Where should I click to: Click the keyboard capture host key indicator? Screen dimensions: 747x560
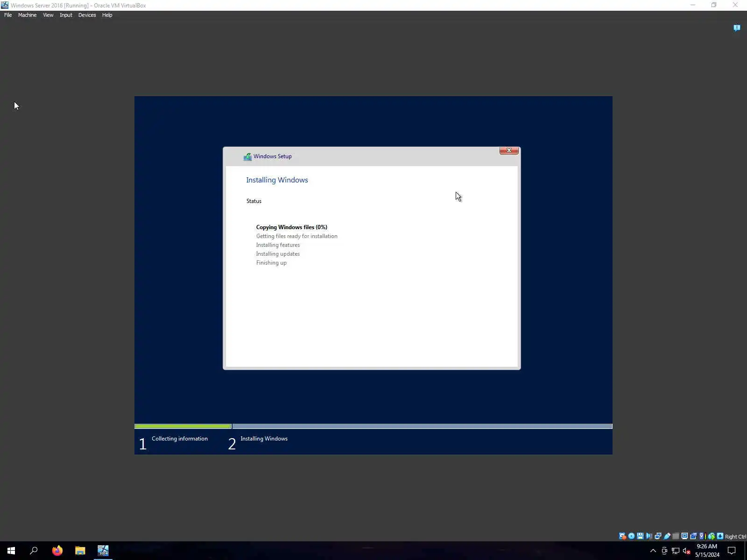[x=720, y=536]
